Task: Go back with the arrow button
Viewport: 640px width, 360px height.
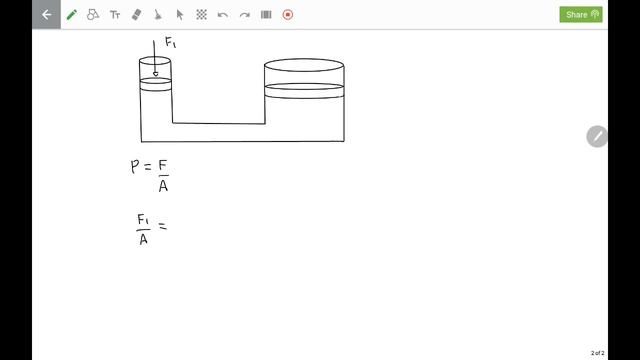Action: [47, 15]
